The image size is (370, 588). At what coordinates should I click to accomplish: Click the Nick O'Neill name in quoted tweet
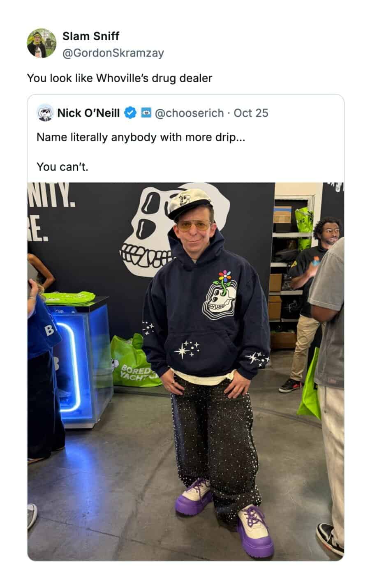click(88, 113)
